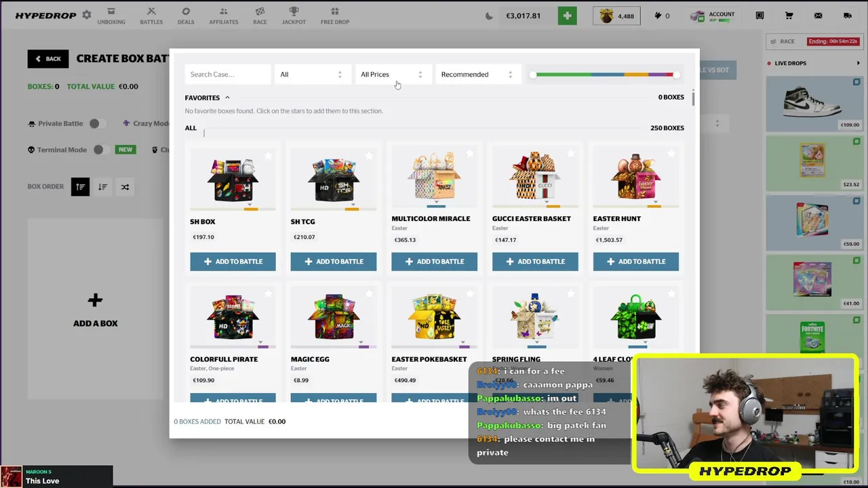
Task: Click the right handle of price range slider
Action: 675,75
